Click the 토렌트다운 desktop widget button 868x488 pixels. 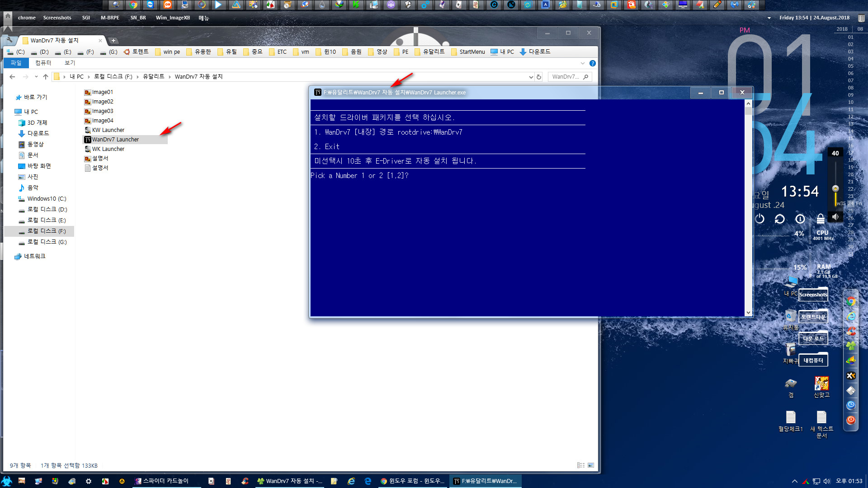[x=813, y=317]
